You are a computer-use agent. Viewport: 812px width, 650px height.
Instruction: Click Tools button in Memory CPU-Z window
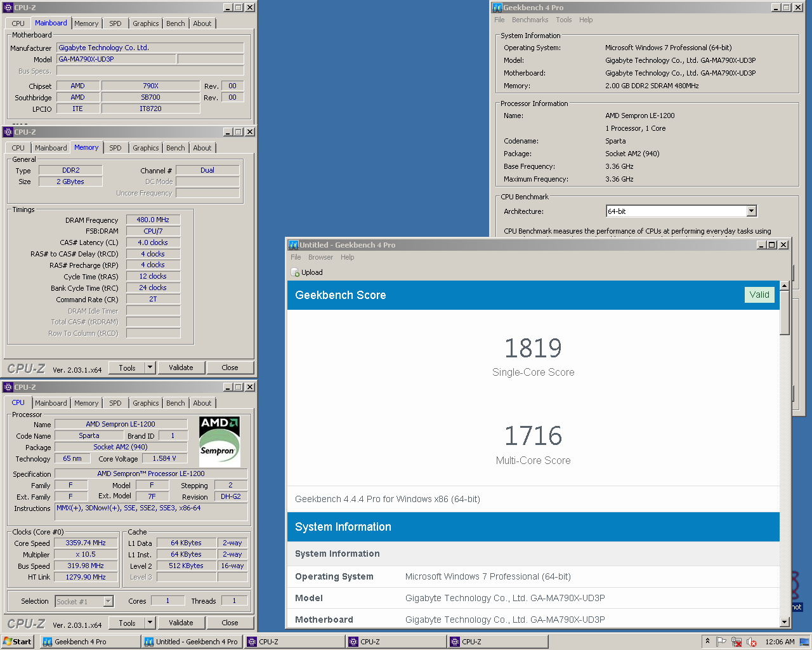pyautogui.click(x=127, y=368)
